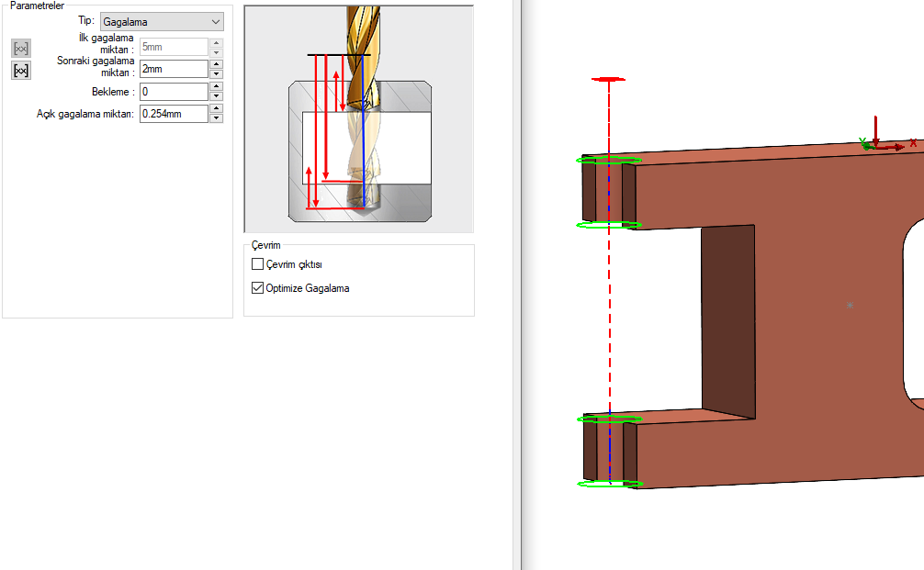Decrease Sonraki gagalama miktarı with down arrow
924x570 pixels.
(216, 73)
